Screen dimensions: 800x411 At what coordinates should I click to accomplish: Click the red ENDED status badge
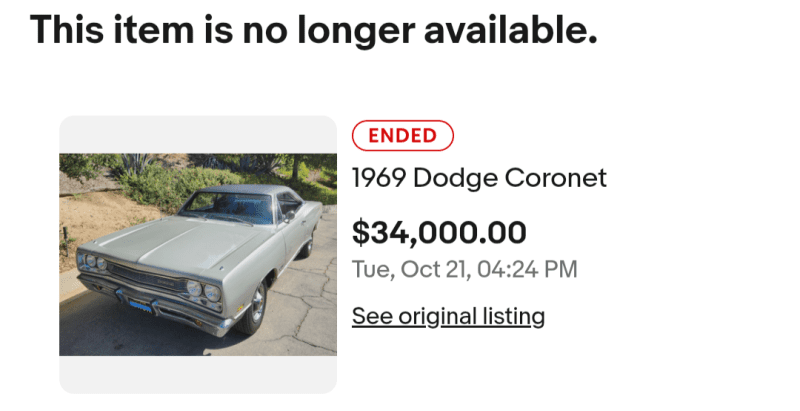click(x=403, y=135)
